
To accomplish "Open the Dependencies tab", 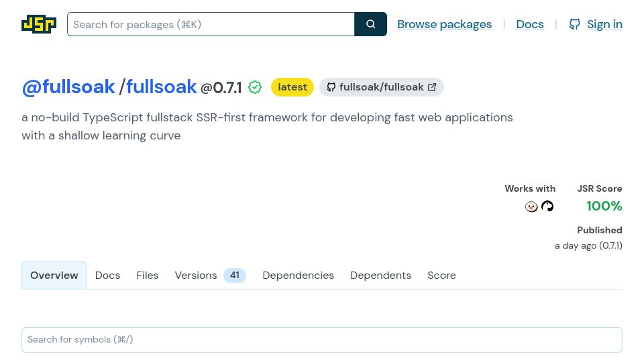I will (x=298, y=276).
